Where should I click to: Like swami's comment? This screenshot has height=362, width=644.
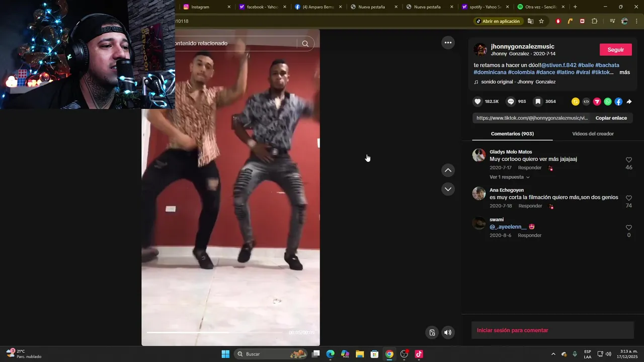tap(629, 228)
